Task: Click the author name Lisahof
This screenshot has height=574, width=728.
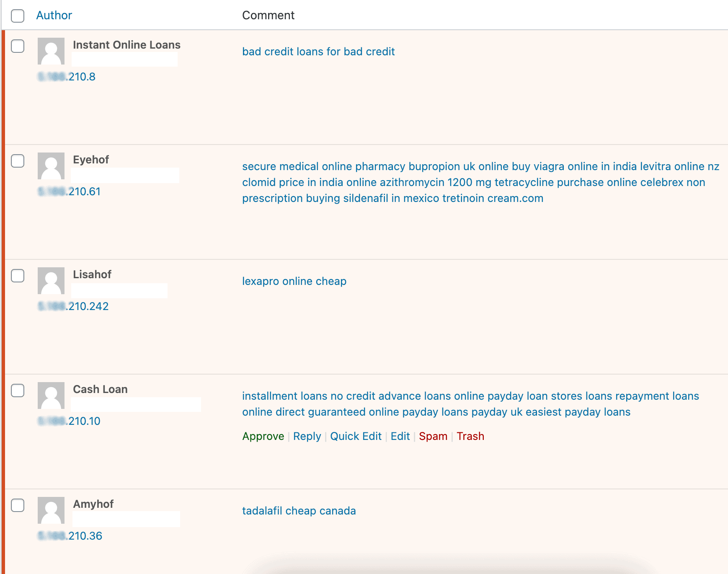Action: pos(92,274)
